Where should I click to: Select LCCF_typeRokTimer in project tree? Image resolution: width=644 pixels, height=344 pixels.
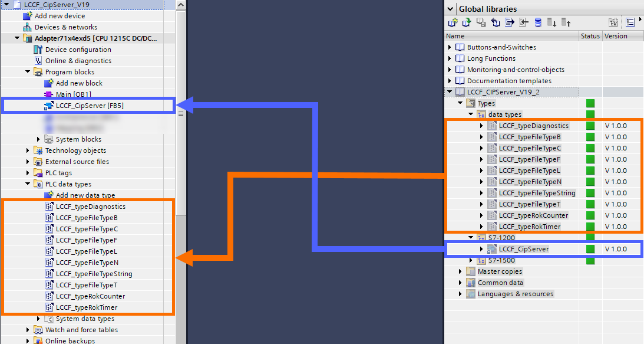pyautogui.click(x=87, y=307)
